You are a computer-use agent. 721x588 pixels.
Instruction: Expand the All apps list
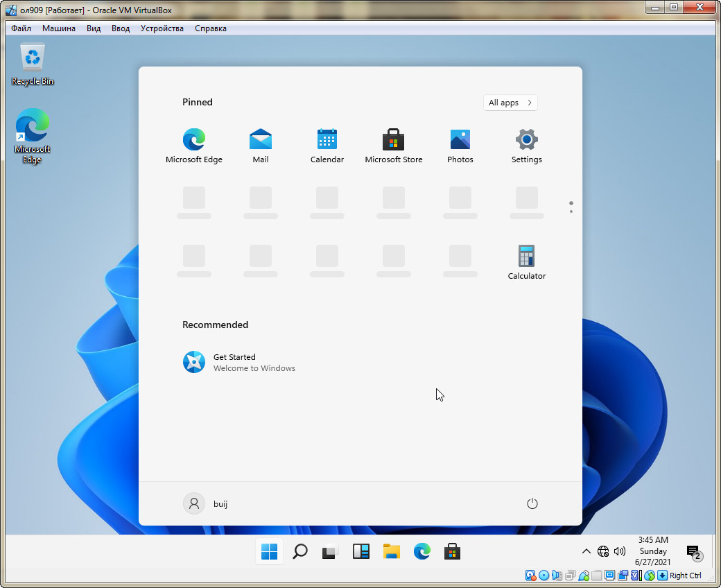click(510, 103)
